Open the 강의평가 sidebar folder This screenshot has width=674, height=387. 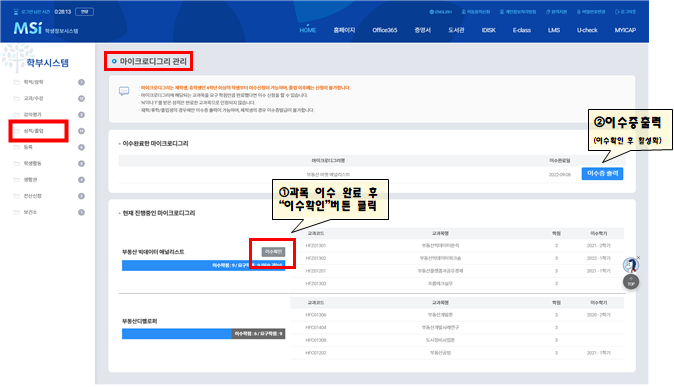[32, 115]
